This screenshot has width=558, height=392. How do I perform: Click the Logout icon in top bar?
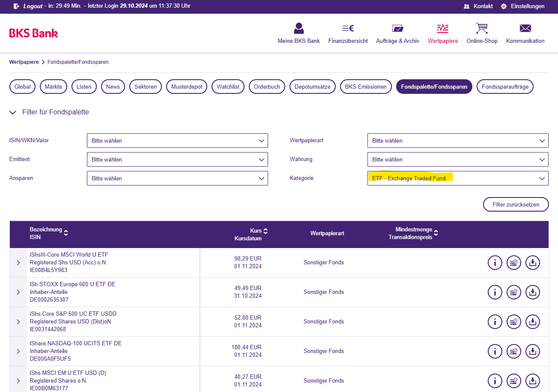click(16, 6)
